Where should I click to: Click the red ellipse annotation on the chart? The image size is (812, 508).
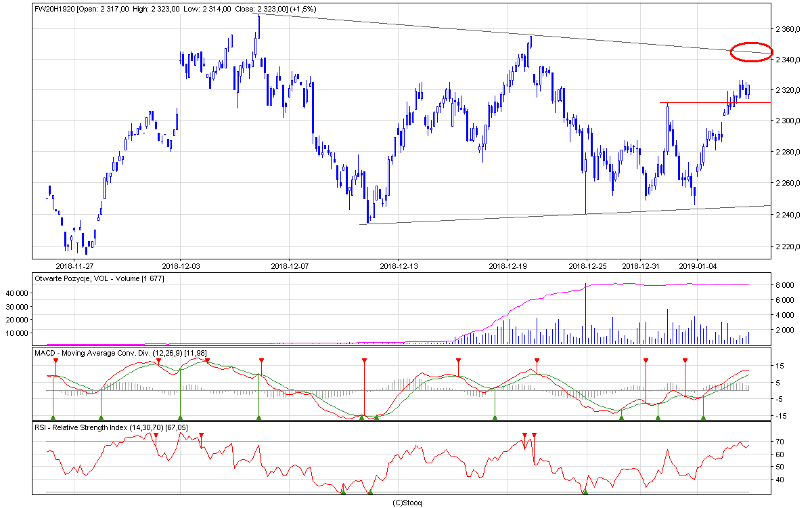[x=751, y=51]
